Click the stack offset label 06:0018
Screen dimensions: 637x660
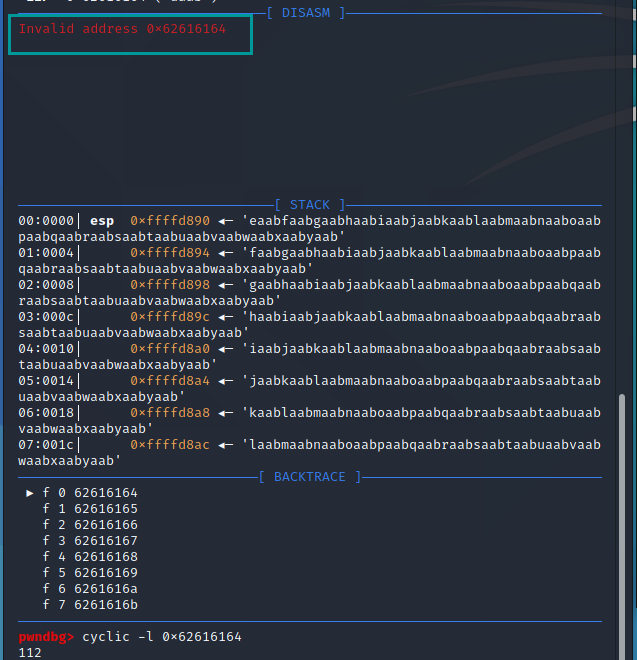coord(46,413)
